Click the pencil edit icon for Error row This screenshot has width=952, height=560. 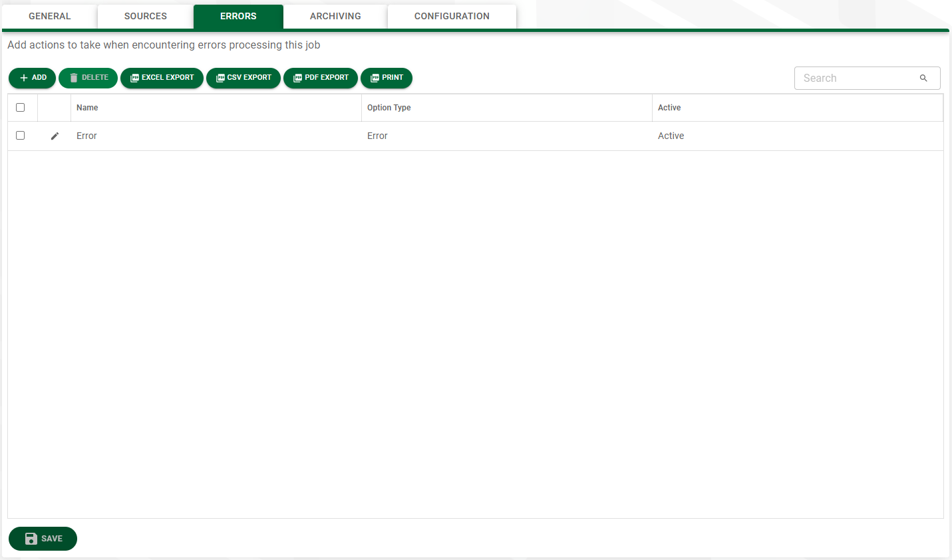[x=55, y=136]
